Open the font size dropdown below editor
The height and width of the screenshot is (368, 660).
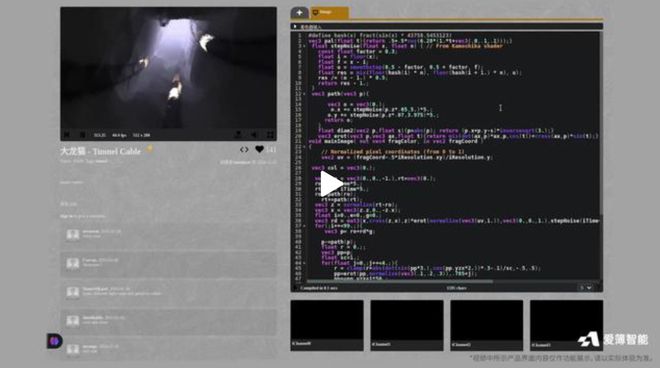coord(585,288)
